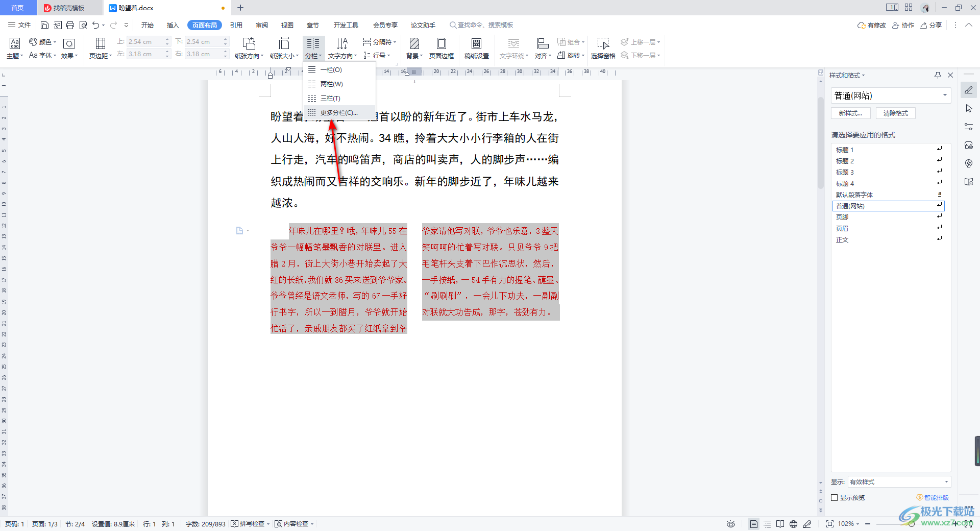Choose 更多分栏(C)... menu entry
This screenshot has height=531, width=980.
coord(339,113)
